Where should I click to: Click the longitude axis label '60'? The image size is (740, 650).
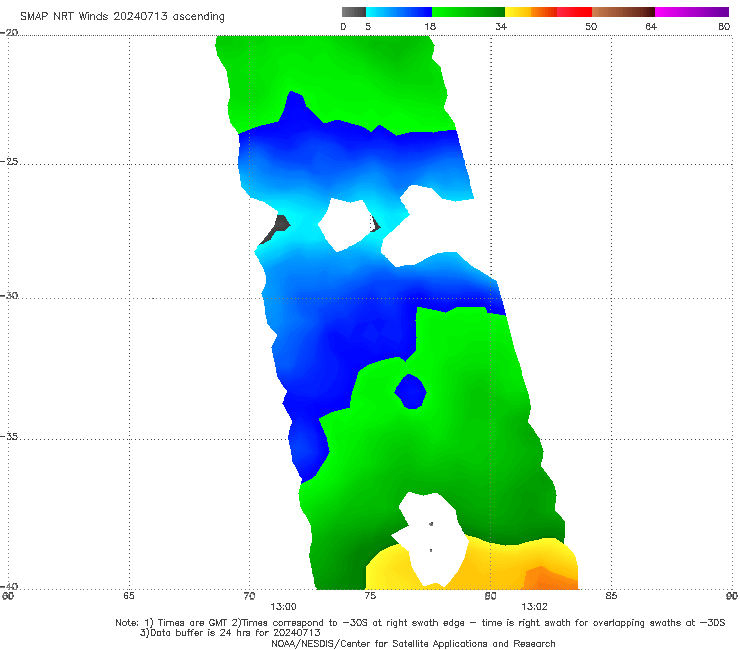tap(8, 596)
